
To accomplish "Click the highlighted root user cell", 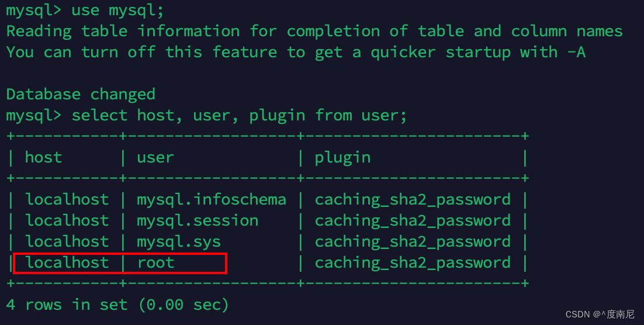I will (x=155, y=263).
